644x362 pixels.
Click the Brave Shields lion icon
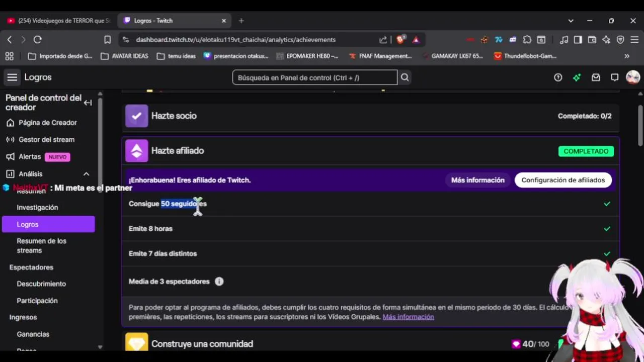[400, 40]
